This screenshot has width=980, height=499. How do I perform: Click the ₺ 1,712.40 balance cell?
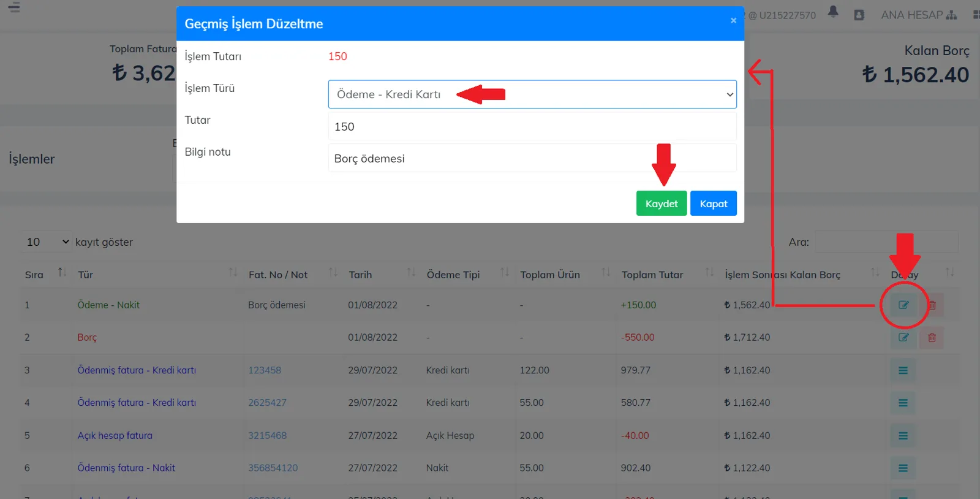[x=747, y=338]
